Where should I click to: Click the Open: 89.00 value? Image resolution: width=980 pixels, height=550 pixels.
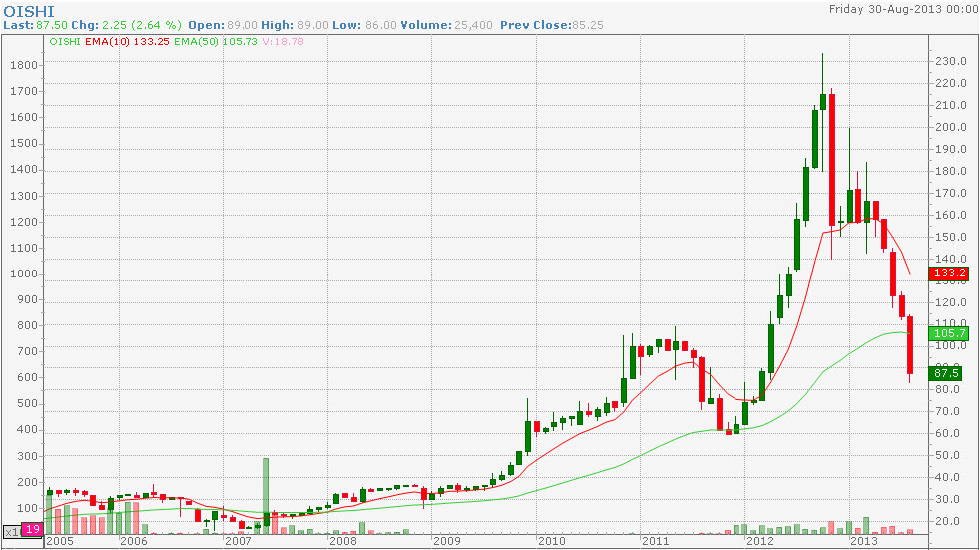pyautogui.click(x=223, y=25)
